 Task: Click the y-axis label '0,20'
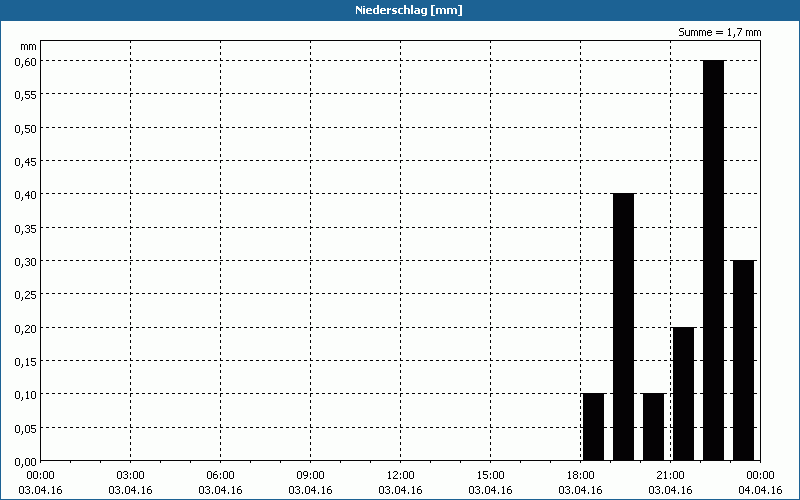26,328
